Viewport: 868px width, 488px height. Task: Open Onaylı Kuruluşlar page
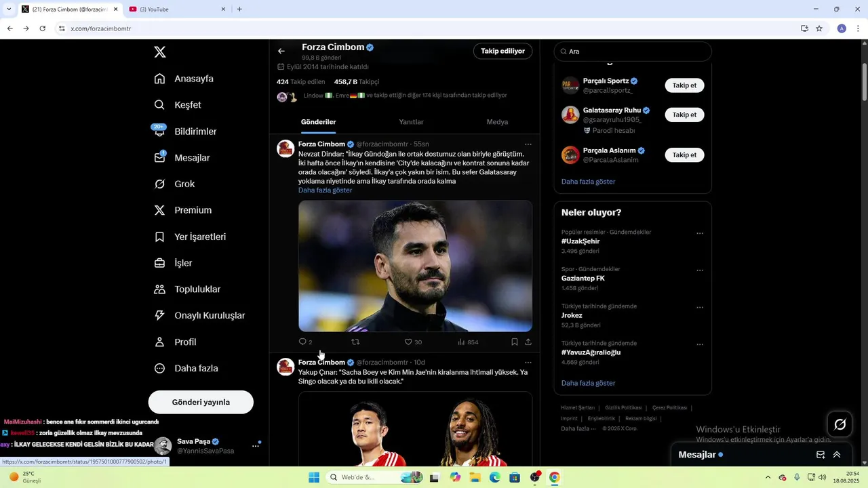199,316
